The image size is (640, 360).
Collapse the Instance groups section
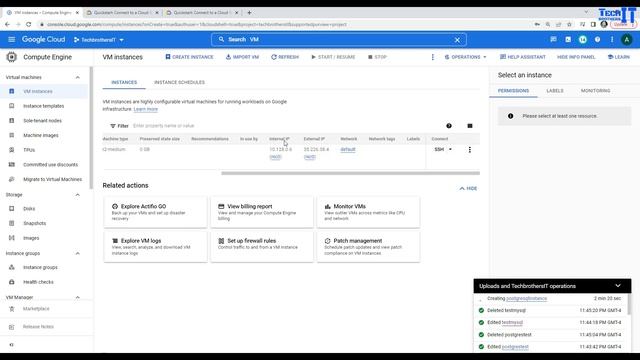78,253
